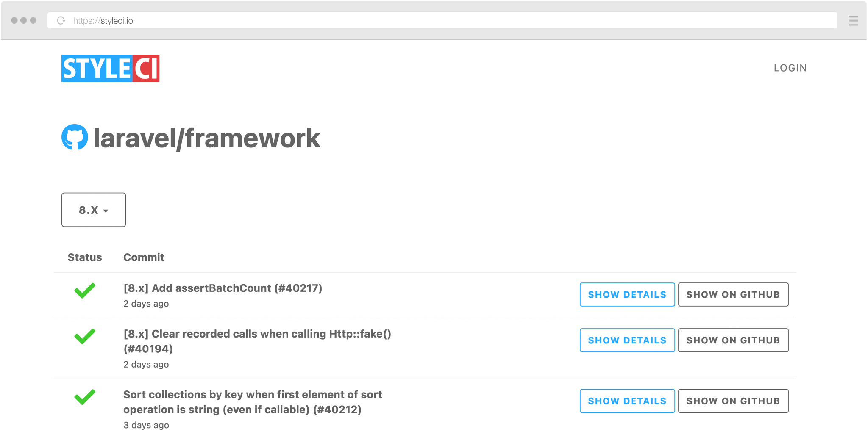Click the green check for assertBatchCount commit
This screenshot has height=440, width=868.
pos(84,291)
